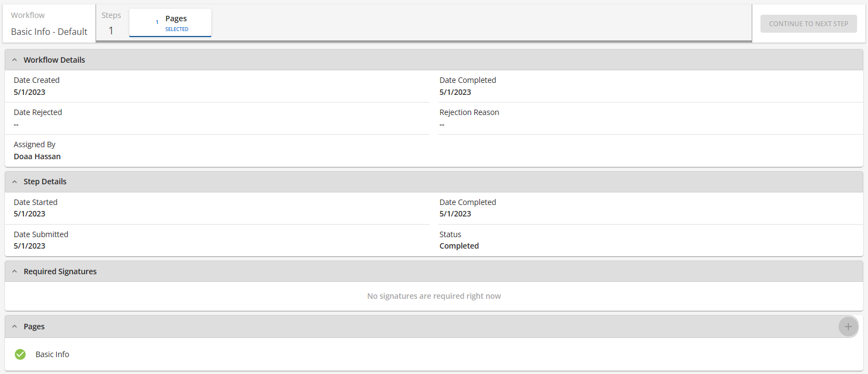
Task: Click the plus icon in Pages header
Action: click(x=848, y=327)
